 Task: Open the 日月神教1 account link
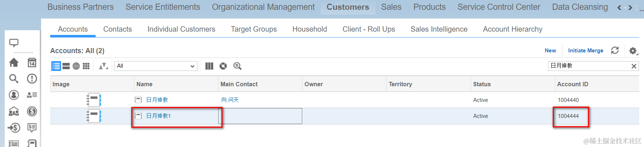[x=158, y=116]
